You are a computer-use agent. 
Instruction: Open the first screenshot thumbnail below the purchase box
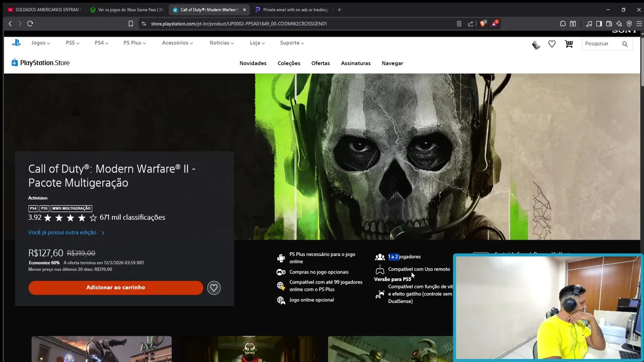click(102, 349)
